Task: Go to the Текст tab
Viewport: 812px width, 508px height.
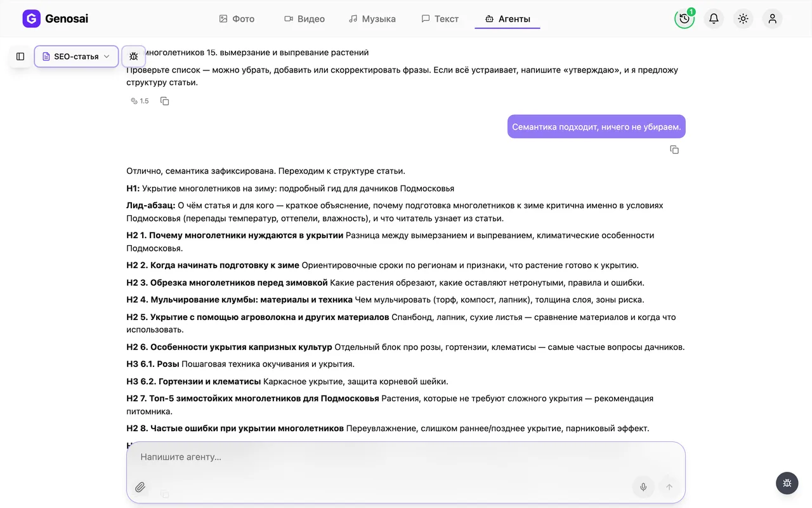Action: (x=440, y=19)
